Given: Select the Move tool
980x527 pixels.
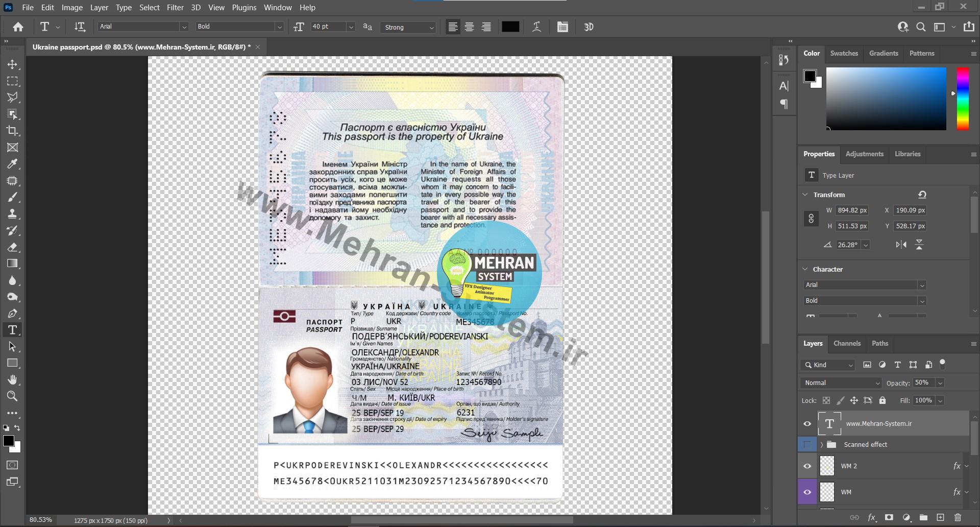Looking at the screenshot, I should tap(12, 64).
